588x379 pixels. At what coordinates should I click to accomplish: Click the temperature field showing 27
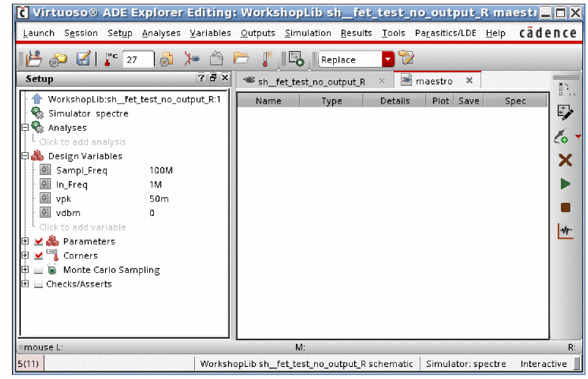point(138,59)
